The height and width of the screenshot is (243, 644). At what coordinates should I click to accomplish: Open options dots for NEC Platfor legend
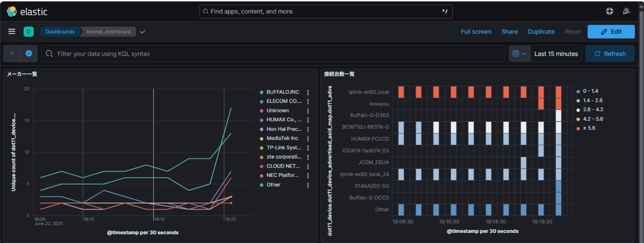(x=308, y=175)
